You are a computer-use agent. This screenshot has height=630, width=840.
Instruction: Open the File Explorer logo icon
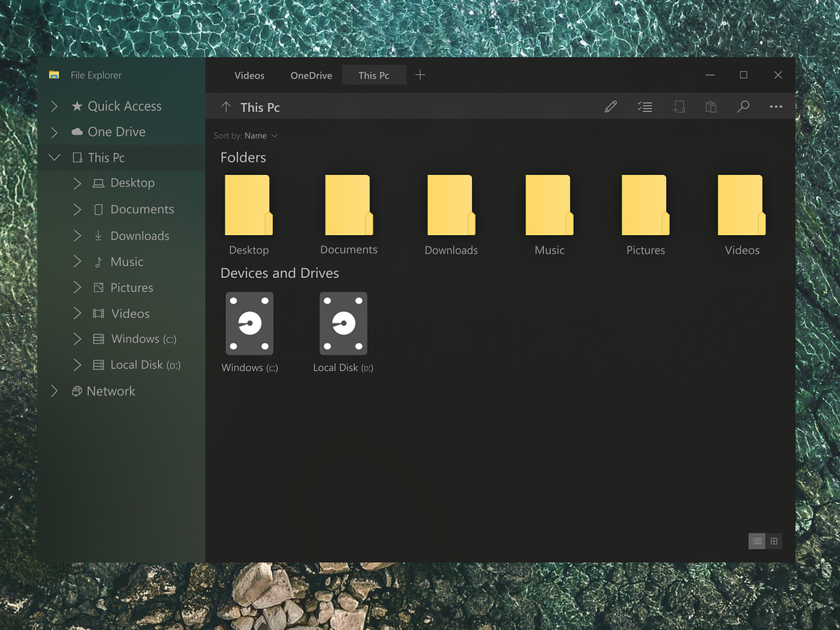point(55,74)
